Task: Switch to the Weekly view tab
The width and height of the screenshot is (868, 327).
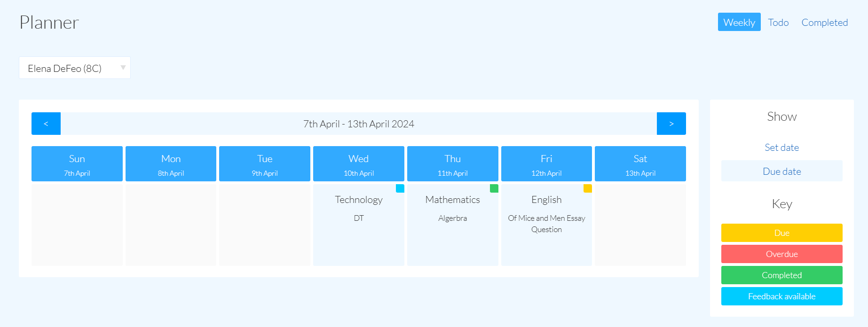Action: click(x=739, y=23)
